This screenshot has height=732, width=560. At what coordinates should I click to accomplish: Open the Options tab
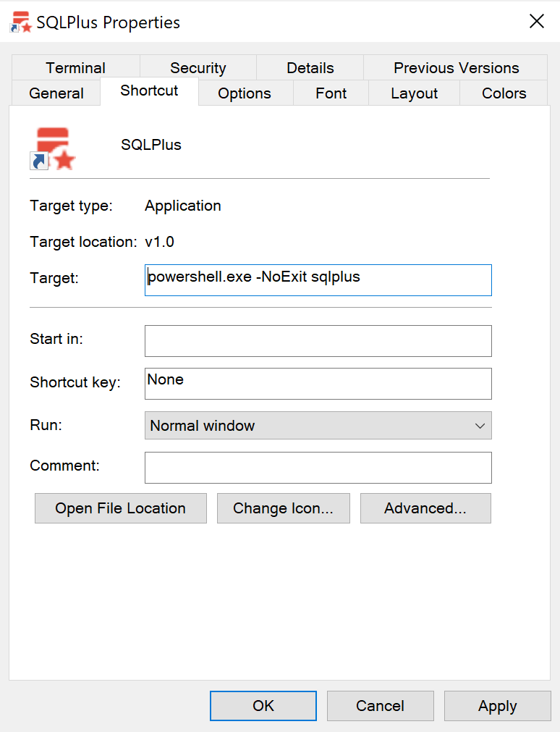coord(244,93)
